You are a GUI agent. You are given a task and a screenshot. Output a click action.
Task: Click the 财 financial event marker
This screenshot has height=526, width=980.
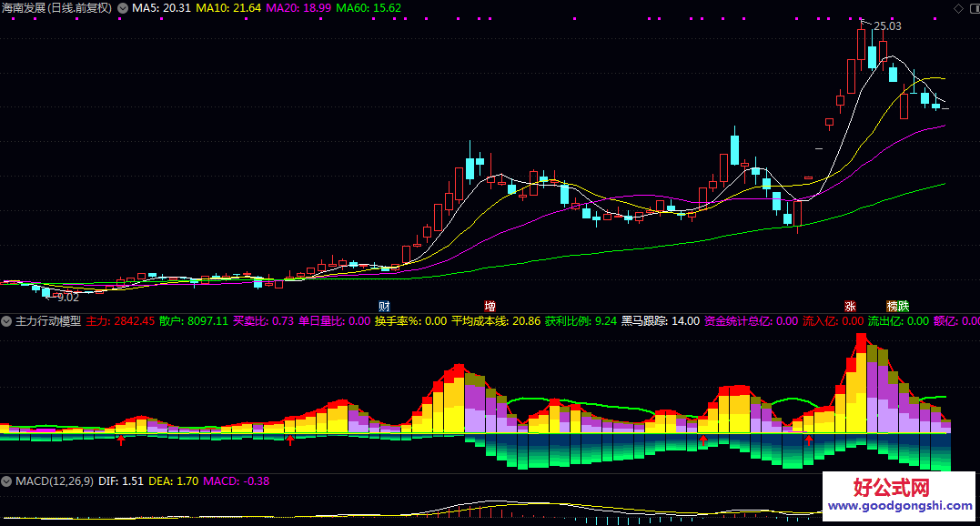384,306
